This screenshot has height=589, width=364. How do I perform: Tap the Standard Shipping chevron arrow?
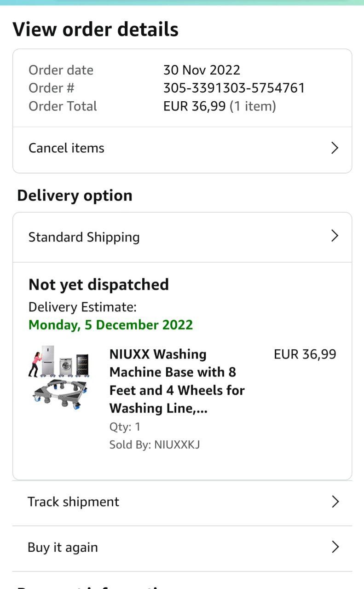pyautogui.click(x=335, y=236)
